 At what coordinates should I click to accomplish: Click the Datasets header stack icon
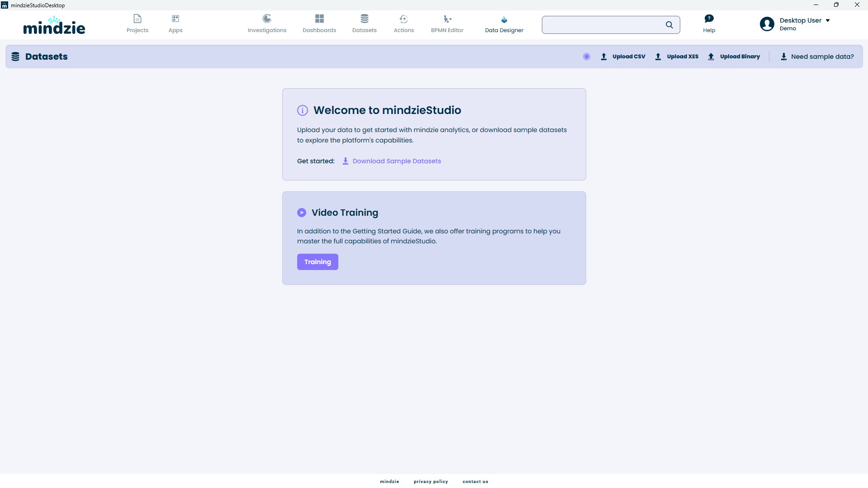click(15, 57)
